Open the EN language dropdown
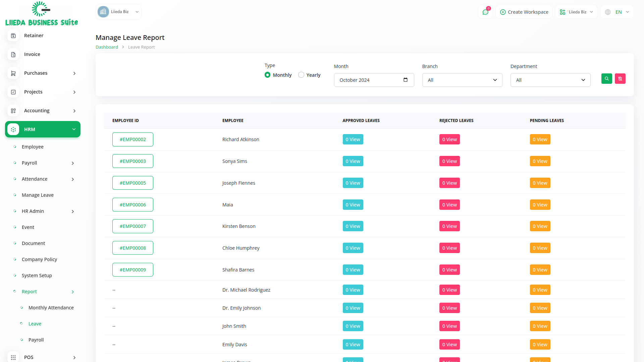Image resolution: width=644 pixels, height=362 pixels. 618,12
